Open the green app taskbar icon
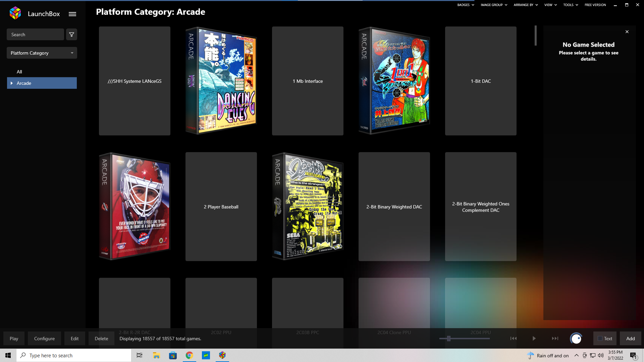This screenshot has height=362, width=644. pyautogui.click(x=206, y=355)
